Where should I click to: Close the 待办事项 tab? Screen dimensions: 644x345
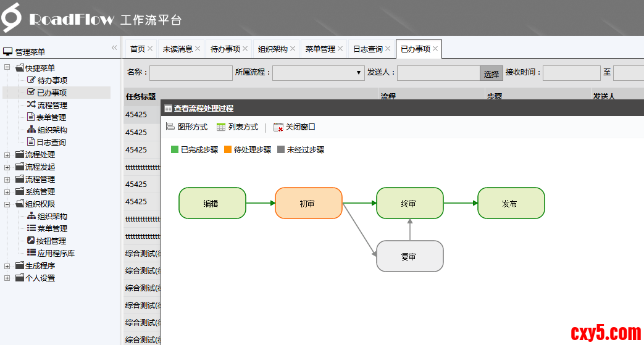(245, 49)
